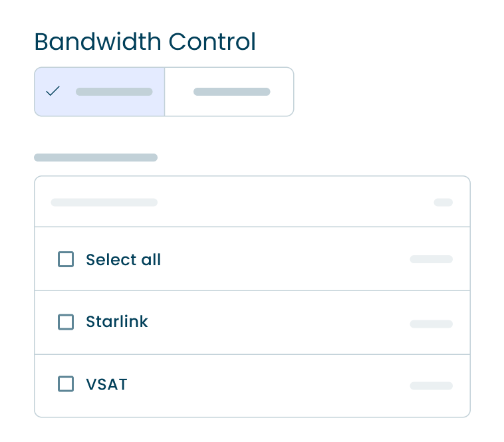
Task: Click the placeholder title in table header
Action: pyautogui.click(x=104, y=202)
